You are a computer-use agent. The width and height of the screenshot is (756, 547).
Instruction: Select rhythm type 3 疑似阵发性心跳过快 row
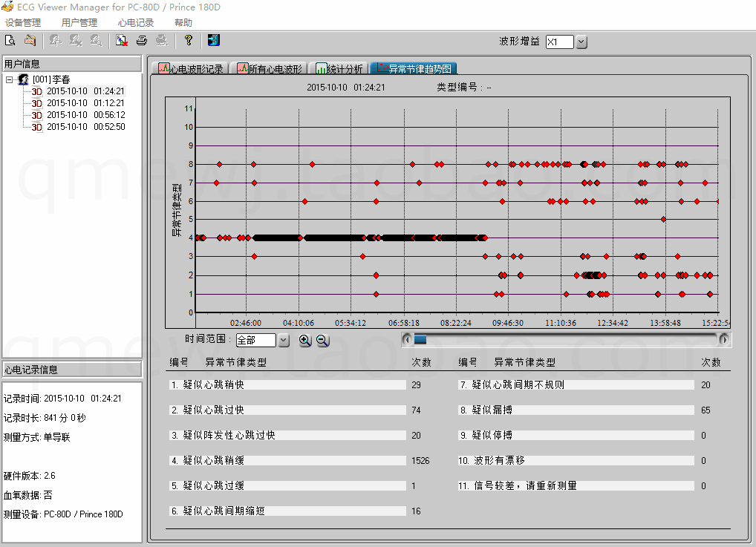(x=287, y=435)
